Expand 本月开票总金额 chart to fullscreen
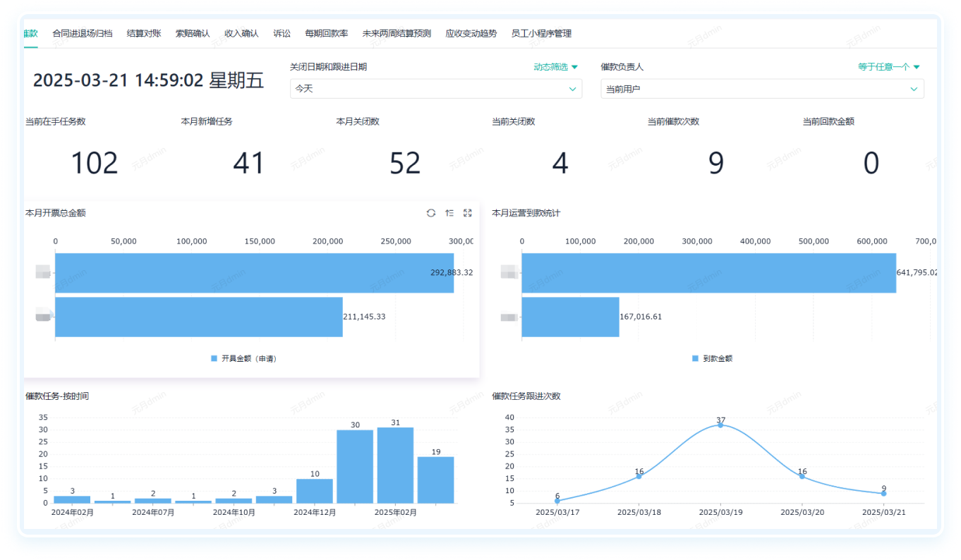This screenshot has height=560, width=961. click(x=468, y=213)
